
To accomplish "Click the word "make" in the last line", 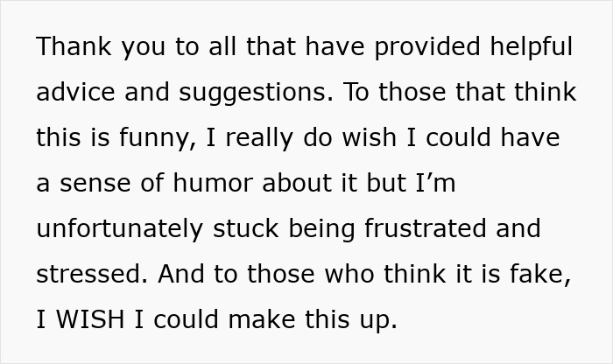I will pyautogui.click(x=262, y=319).
